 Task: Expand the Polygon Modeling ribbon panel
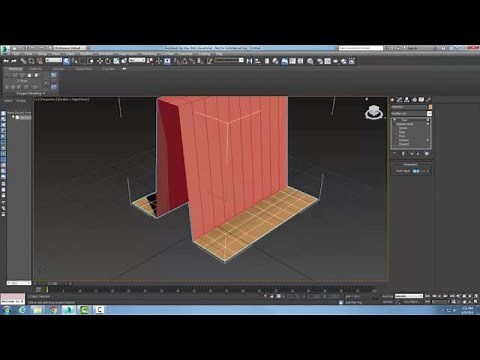coord(30,93)
